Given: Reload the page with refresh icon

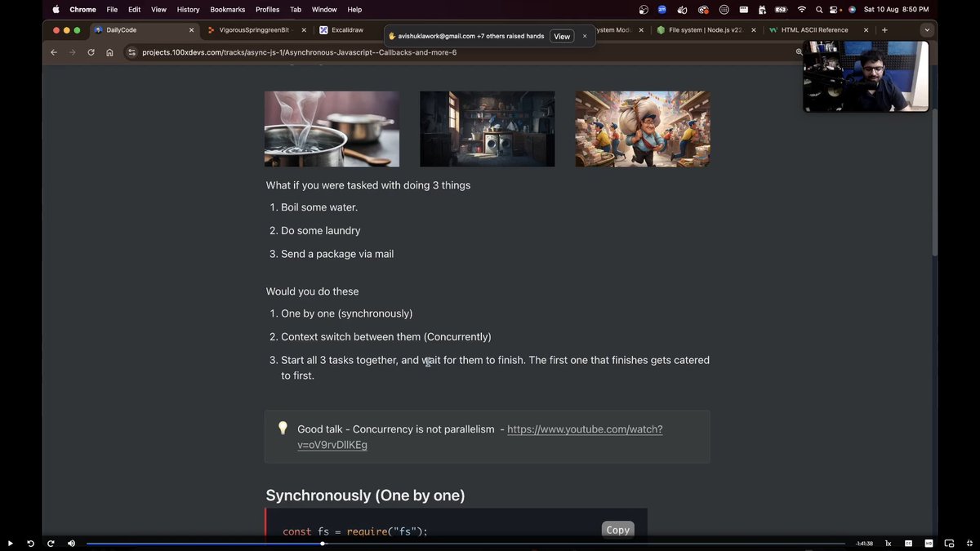Looking at the screenshot, I should 91,52.
